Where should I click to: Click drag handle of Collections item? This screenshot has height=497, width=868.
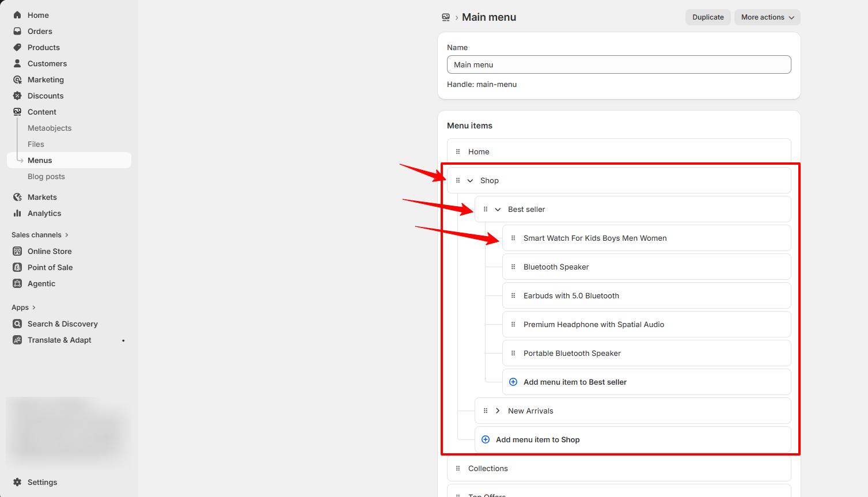458,468
